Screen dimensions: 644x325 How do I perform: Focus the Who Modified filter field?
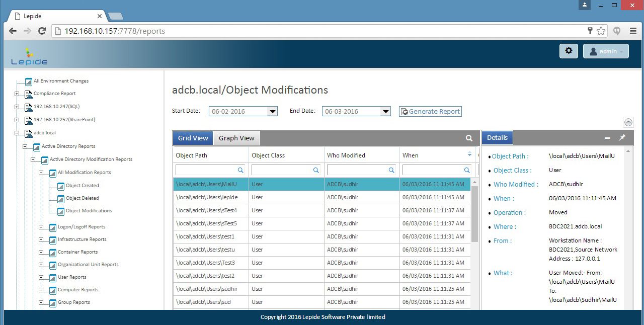pos(361,171)
